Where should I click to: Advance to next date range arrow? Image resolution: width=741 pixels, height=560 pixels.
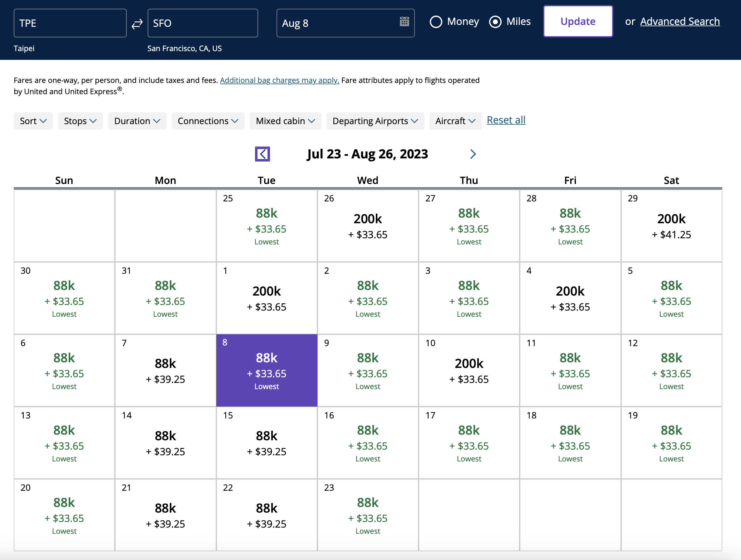click(473, 154)
